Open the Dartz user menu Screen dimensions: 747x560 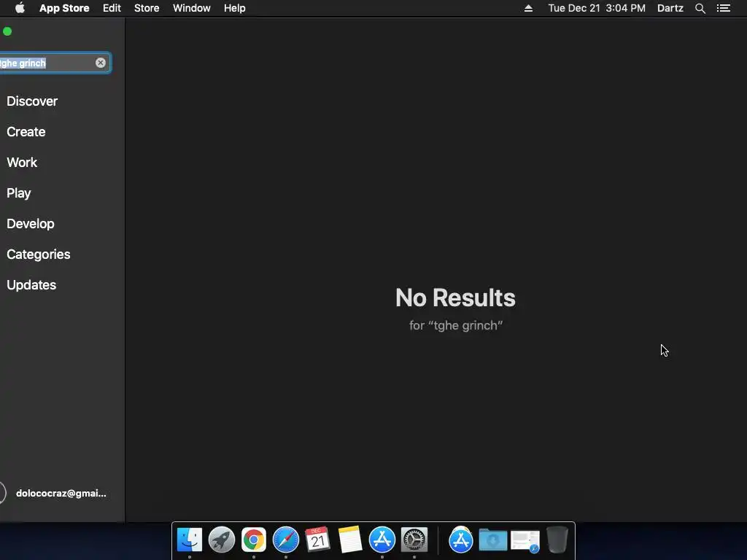[x=670, y=8]
